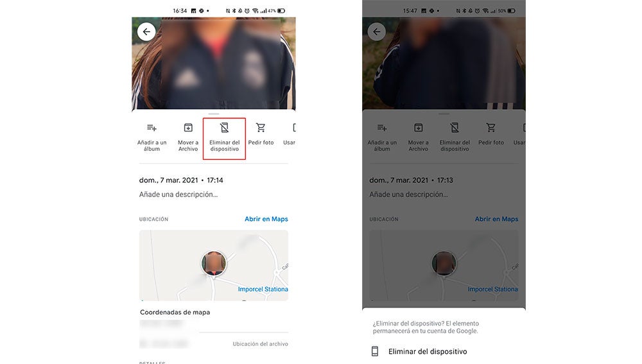This screenshot has height=364, width=642.
Task: Tap highlighted 'Eliminar del dispositivo' icon
Action: coord(224,128)
